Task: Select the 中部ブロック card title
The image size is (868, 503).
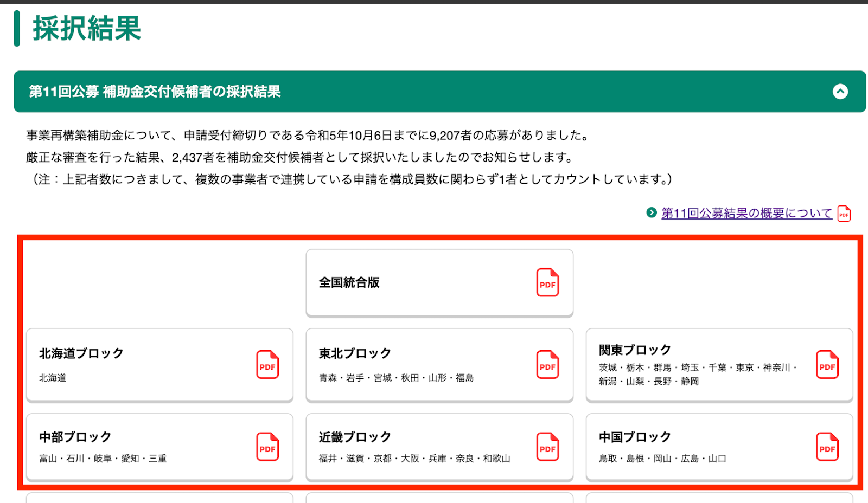Action: coord(75,437)
